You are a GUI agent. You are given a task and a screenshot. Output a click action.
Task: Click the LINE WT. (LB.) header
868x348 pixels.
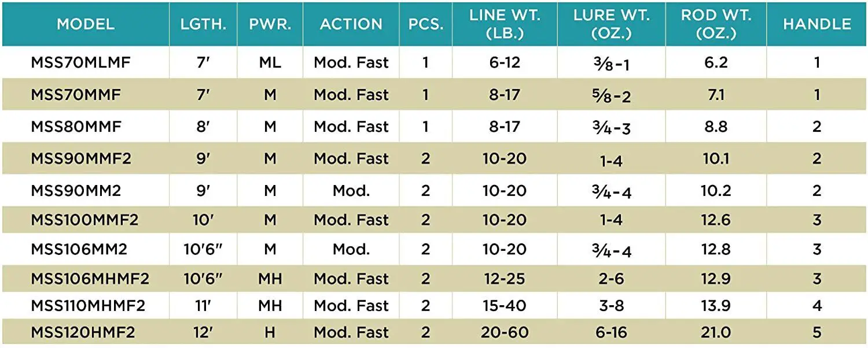click(505, 24)
